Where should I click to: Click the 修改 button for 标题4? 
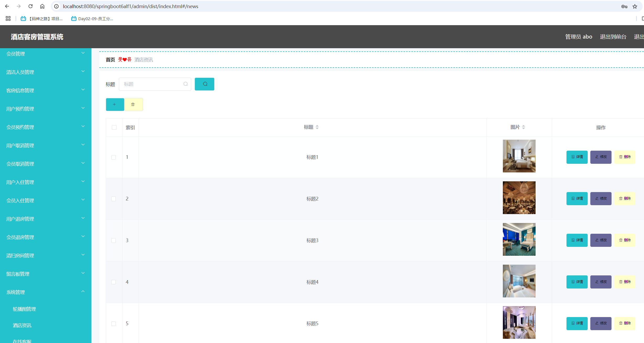tap(601, 282)
